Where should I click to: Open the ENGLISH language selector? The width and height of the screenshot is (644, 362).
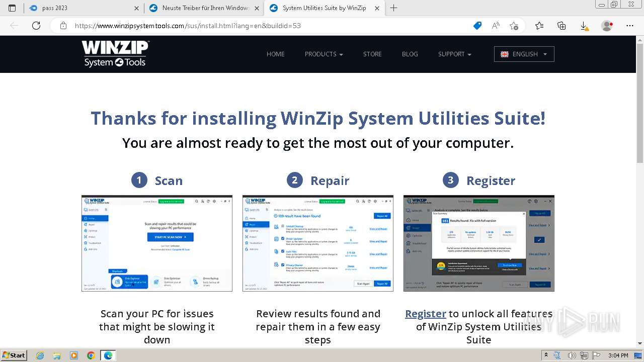coord(524,54)
